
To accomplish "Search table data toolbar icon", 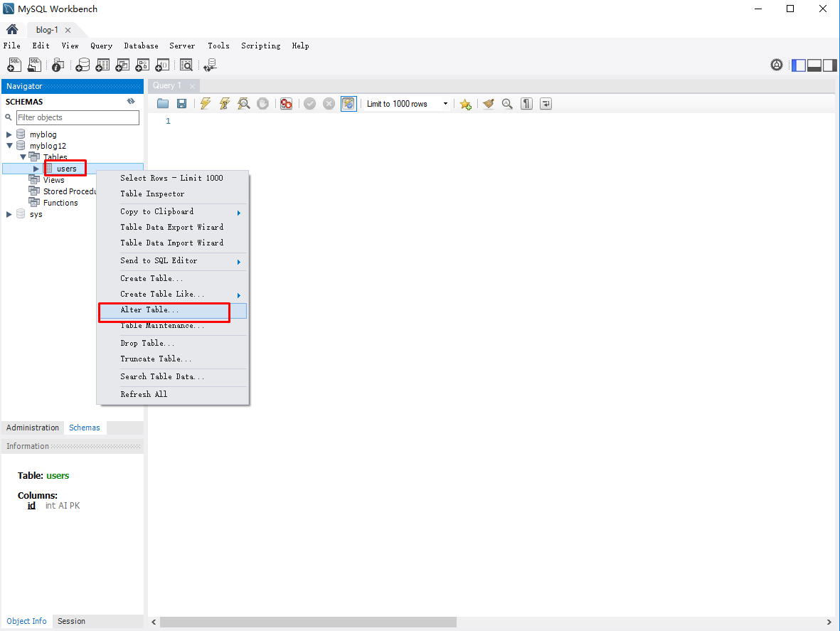I will coord(186,65).
